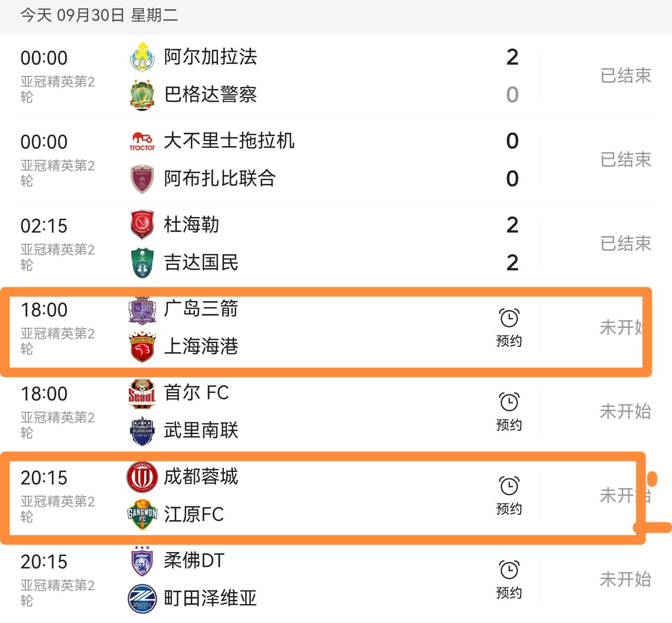Tap the Machida Zelvia round logo

tap(142, 599)
